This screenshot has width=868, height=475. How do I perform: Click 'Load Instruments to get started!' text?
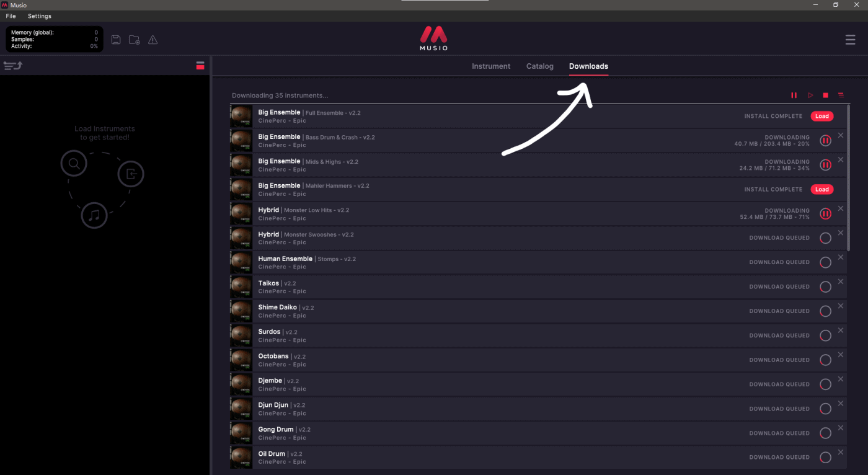[x=105, y=133]
